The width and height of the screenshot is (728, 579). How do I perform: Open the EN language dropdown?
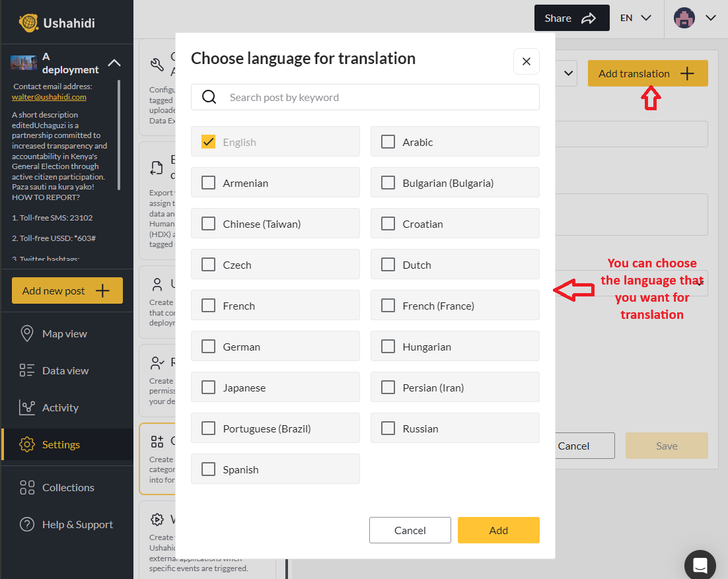[x=634, y=18]
